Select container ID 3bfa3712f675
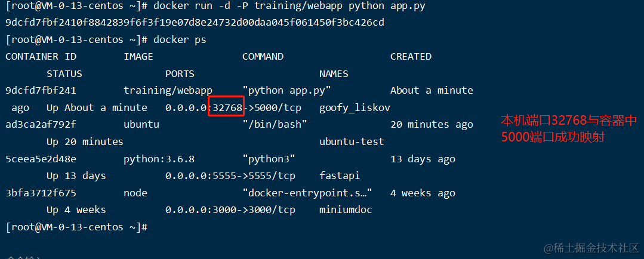The width and height of the screenshot is (644, 259). pos(41,193)
